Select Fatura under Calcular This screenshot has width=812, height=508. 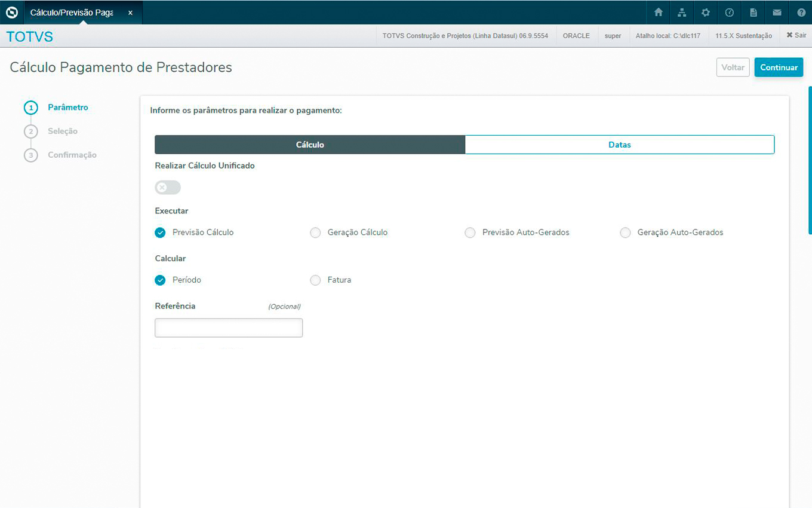click(315, 280)
